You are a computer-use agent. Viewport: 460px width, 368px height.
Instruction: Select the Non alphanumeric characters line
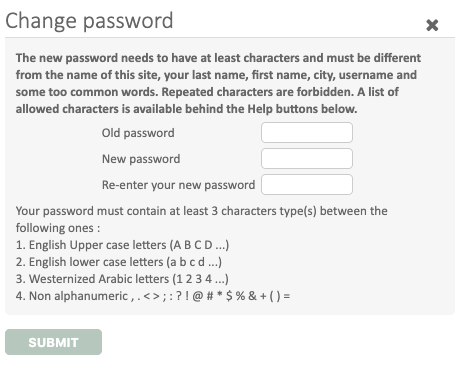tap(153, 296)
